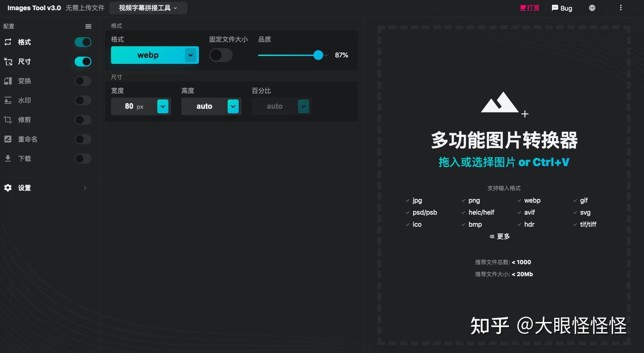Viewport: 644px width, 353px height.
Task: Select the 尺寸 sidebar item label
Action: click(25, 62)
